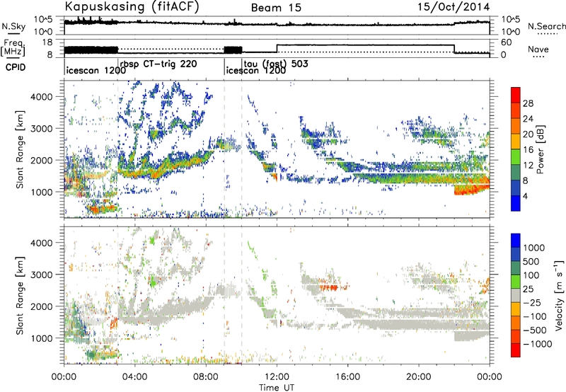Viewport: 566px width, 392px height.
Task: Click the power panel 'Slant Range [km]' label
Action: point(20,149)
